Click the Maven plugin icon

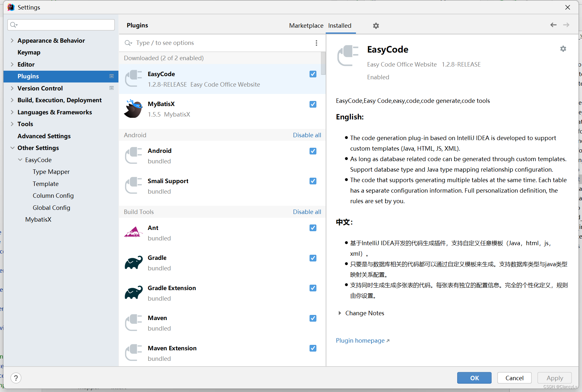[133, 323]
